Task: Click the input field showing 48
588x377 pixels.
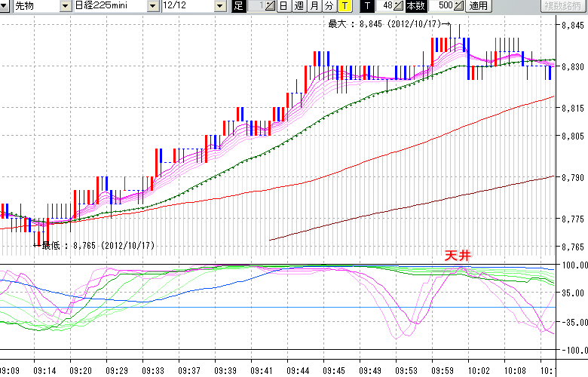Action: [x=384, y=6]
